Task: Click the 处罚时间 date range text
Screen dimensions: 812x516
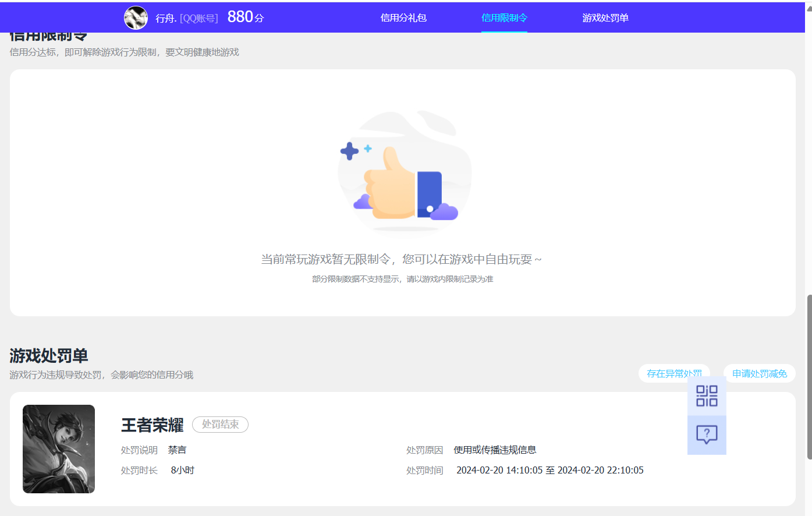Action: [x=549, y=470]
